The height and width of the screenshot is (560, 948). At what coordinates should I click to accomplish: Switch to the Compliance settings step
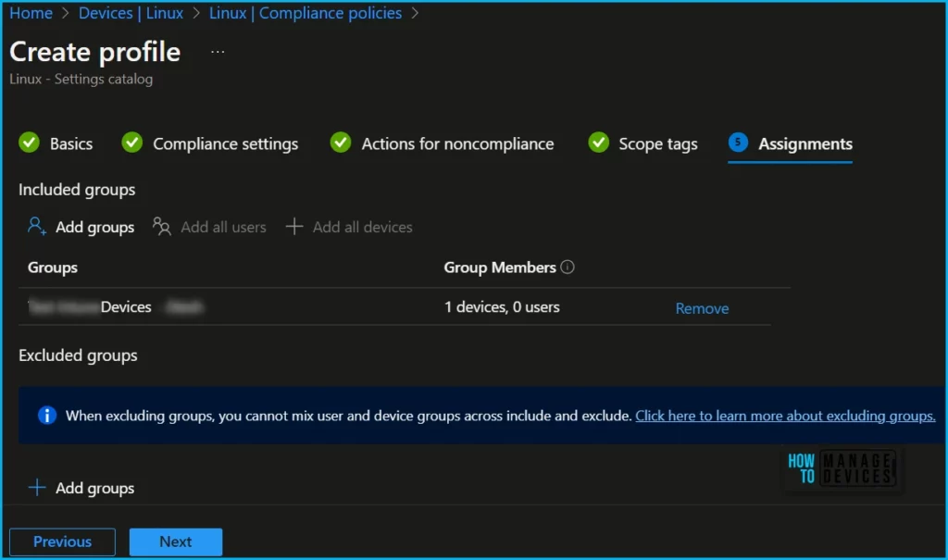click(x=225, y=143)
